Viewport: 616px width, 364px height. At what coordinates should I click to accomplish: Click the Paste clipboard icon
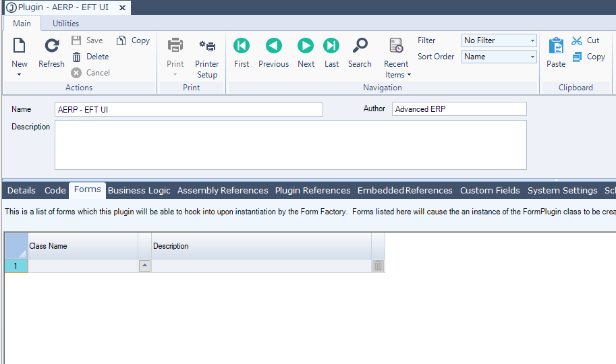(x=556, y=46)
